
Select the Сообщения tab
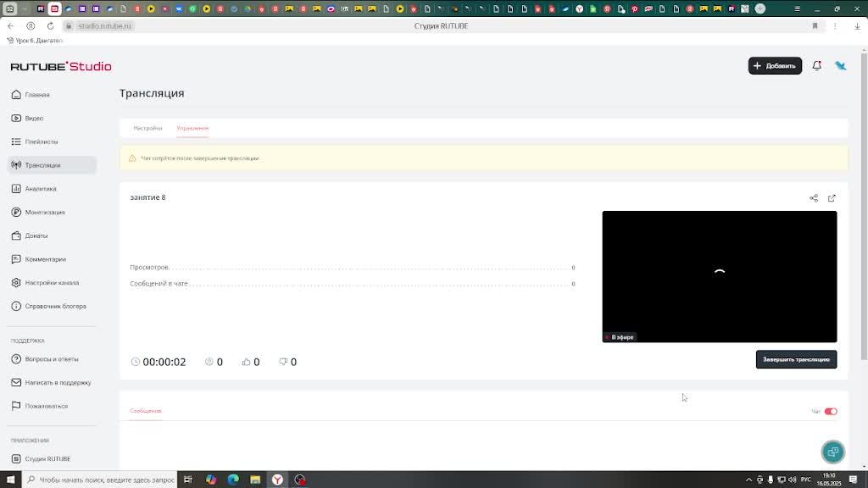146,411
